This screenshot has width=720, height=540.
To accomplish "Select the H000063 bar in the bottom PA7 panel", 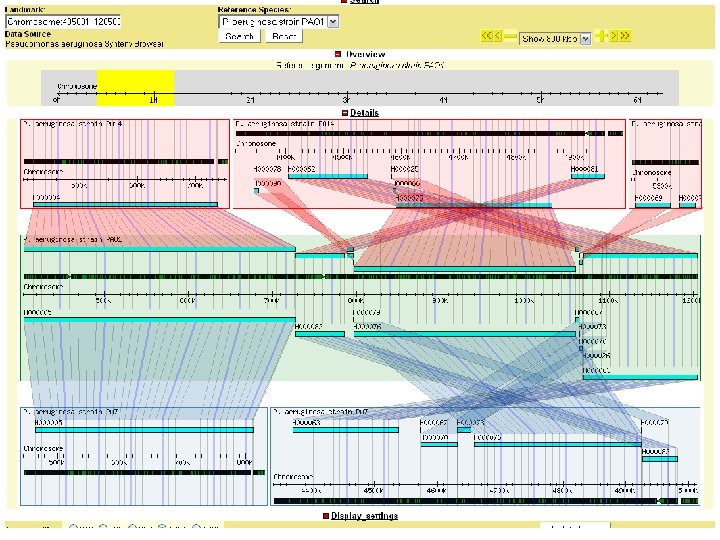I will point(346,430).
